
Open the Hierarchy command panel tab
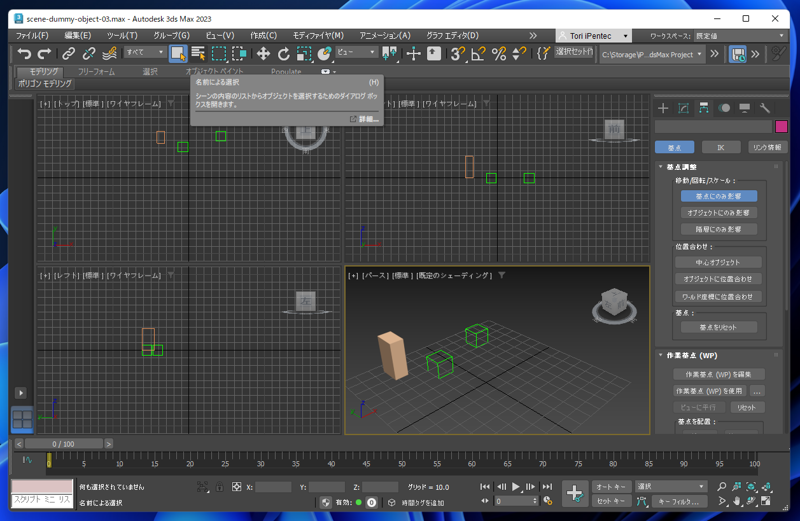704,108
